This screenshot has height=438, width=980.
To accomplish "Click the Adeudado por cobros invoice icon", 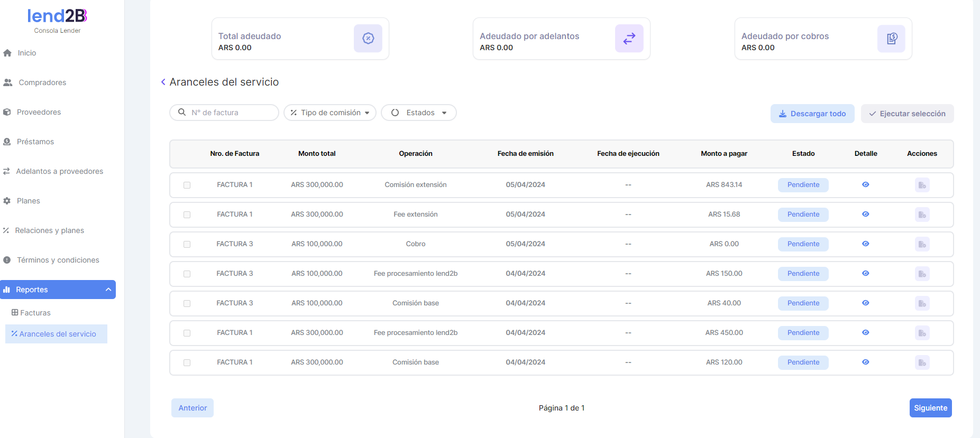I will click(x=891, y=38).
